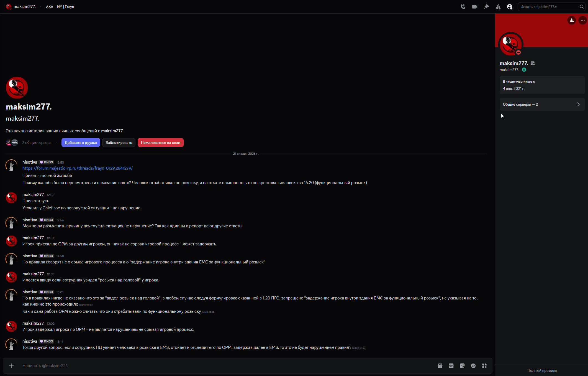Viewport: 588px width, 376px height.
Task: Open the profile's three-dots more menu
Action: coord(583,20)
